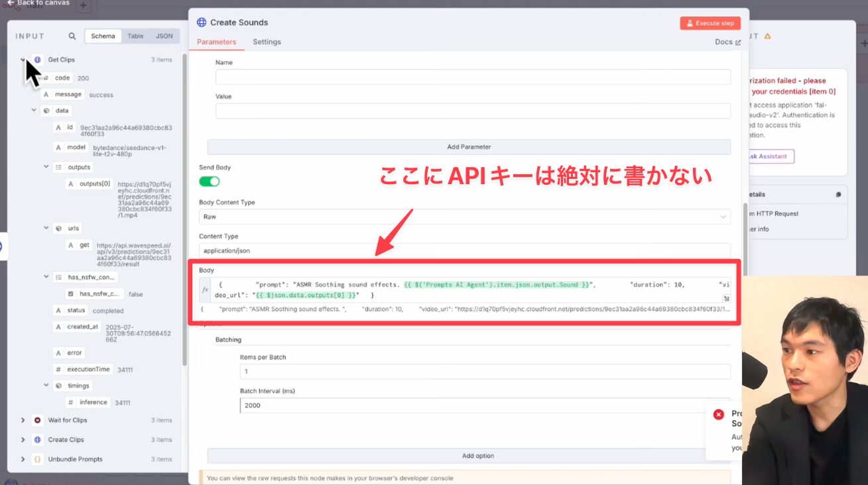
Task: Expand the Wait for Clips item
Action: tap(23, 420)
